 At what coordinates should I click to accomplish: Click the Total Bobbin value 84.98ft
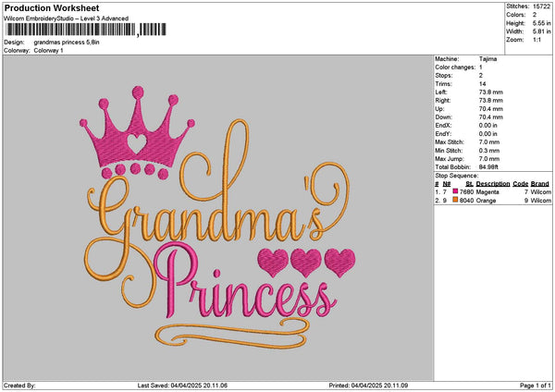click(x=488, y=167)
